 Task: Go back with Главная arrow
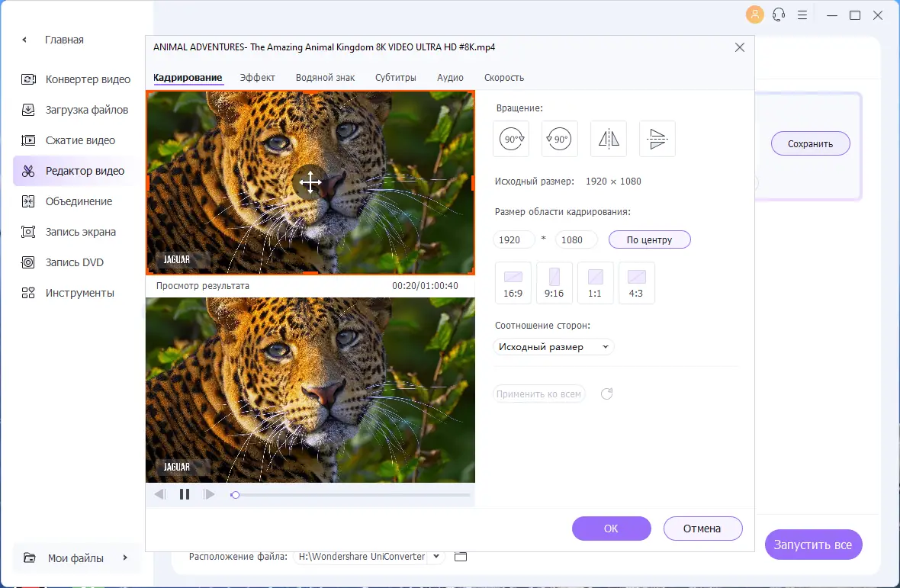(x=24, y=40)
